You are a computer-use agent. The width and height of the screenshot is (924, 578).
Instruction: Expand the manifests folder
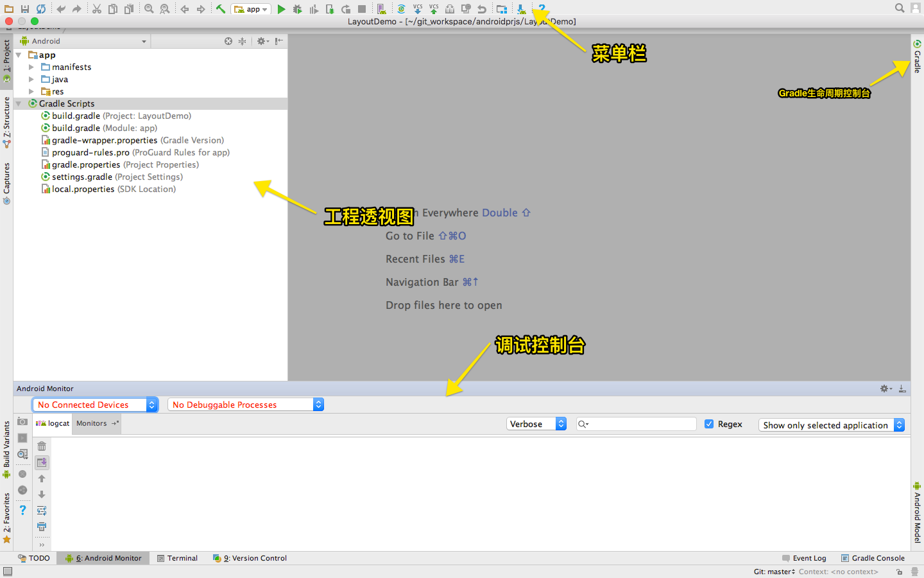[31, 67]
